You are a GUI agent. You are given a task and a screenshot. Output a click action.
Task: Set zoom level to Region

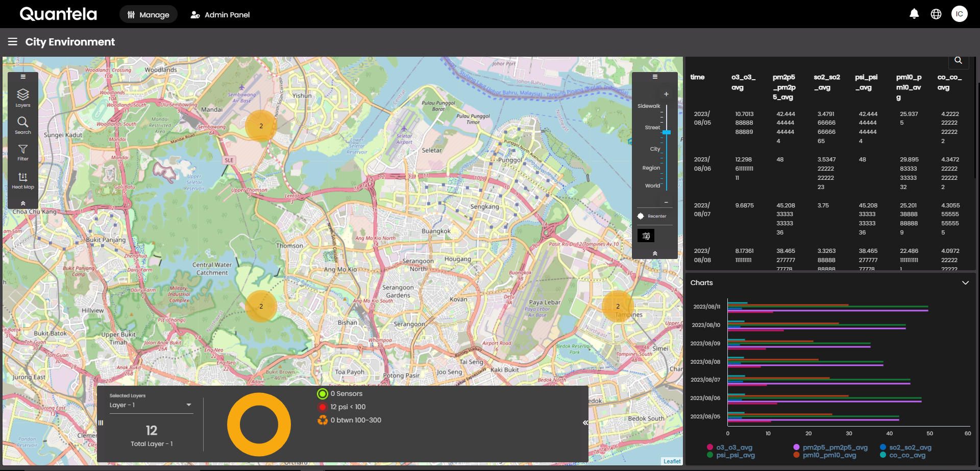click(651, 168)
